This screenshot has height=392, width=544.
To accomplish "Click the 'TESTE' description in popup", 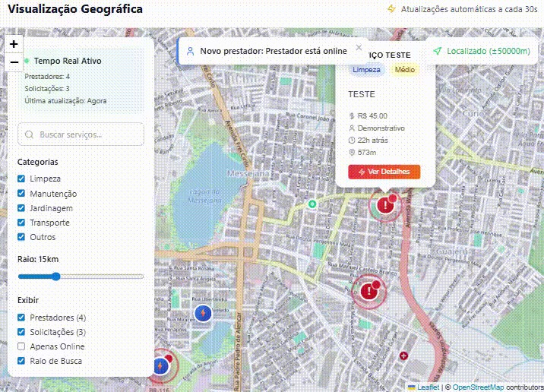I will 362,94.
